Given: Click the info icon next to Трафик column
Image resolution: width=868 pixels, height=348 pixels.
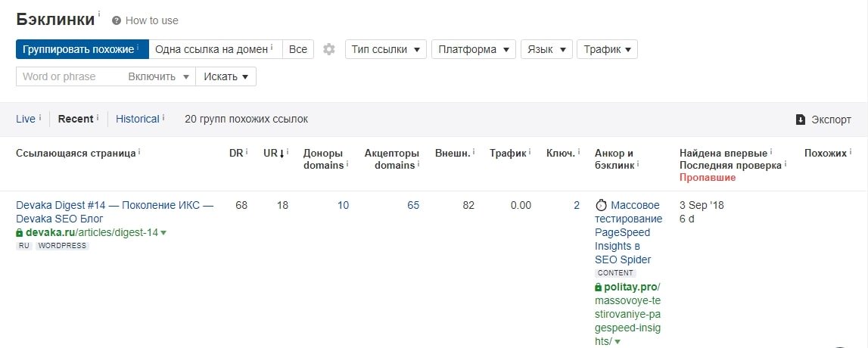Looking at the screenshot, I should [x=530, y=151].
